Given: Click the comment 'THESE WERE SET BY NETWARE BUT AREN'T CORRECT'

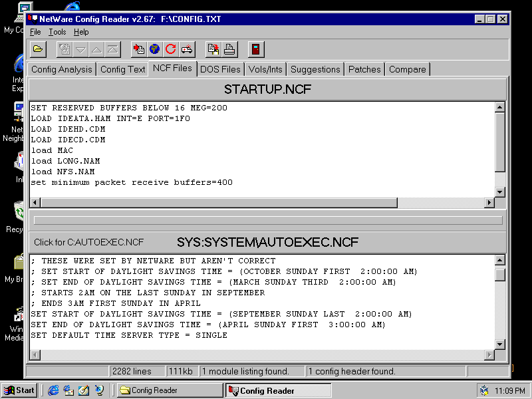Looking at the screenshot, I should point(158,261).
